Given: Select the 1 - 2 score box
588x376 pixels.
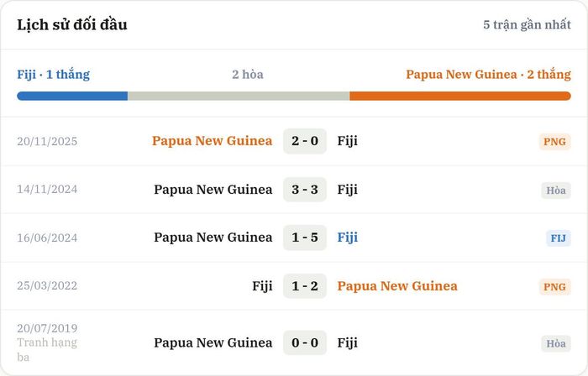Looking at the screenshot, I should (x=304, y=286).
